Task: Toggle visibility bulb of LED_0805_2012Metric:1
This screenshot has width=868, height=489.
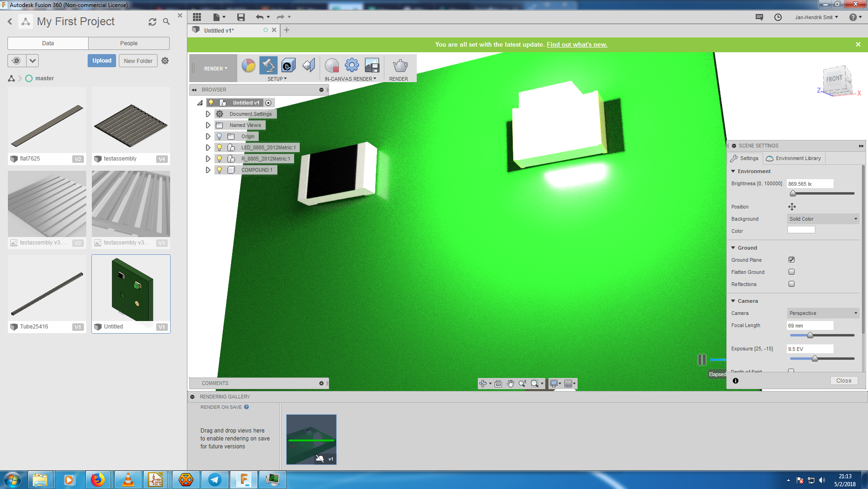Action: pyautogui.click(x=220, y=147)
